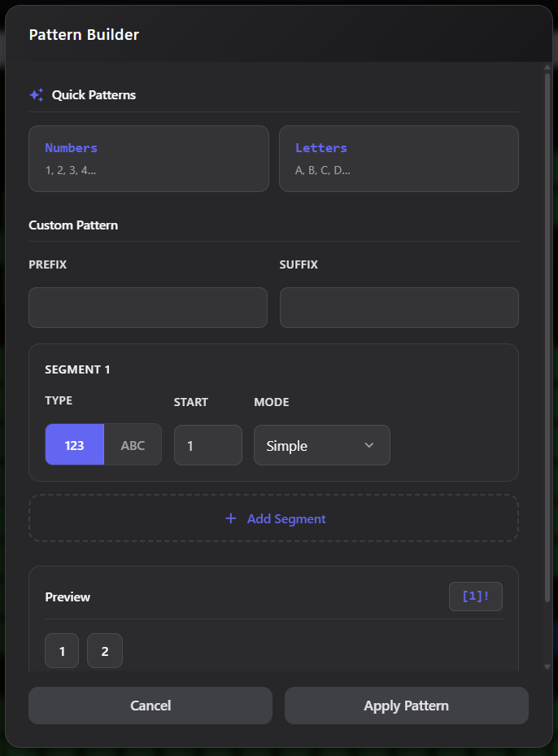Choose the Letters quick pattern card
This screenshot has width=558, height=756.
point(399,159)
